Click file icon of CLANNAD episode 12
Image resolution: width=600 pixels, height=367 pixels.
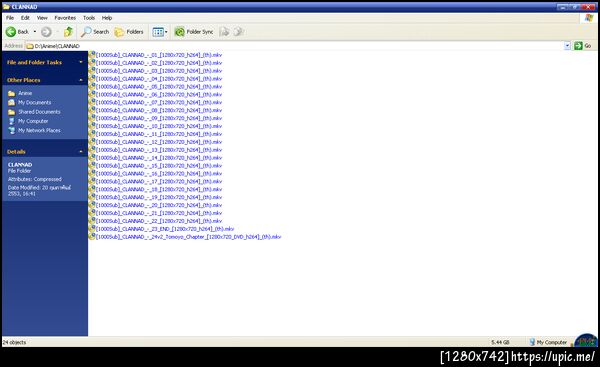tap(92, 142)
